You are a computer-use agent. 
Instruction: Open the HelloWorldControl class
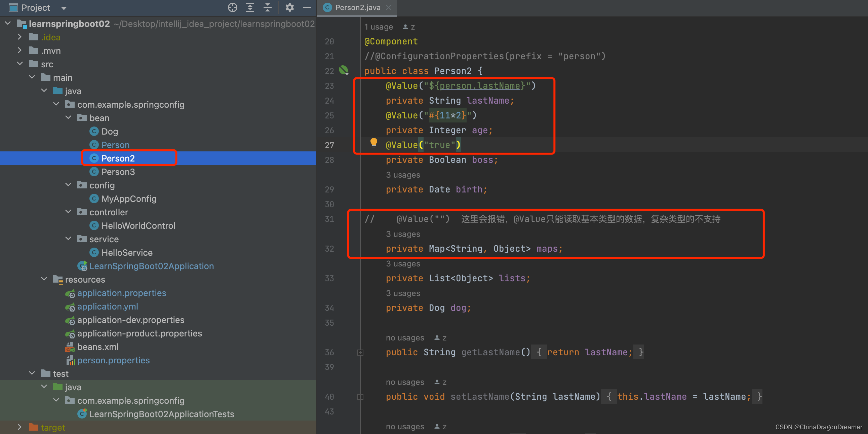pos(138,226)
